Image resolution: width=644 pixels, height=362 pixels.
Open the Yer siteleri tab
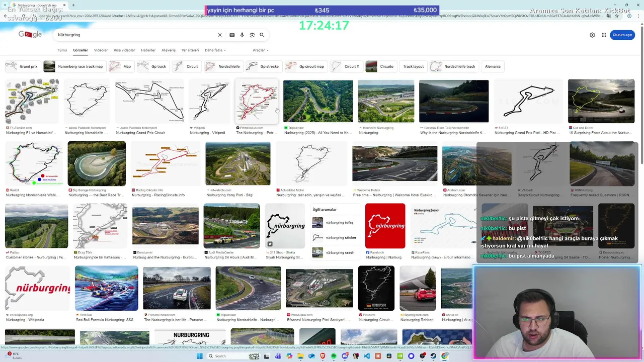[x=190, y=50]
